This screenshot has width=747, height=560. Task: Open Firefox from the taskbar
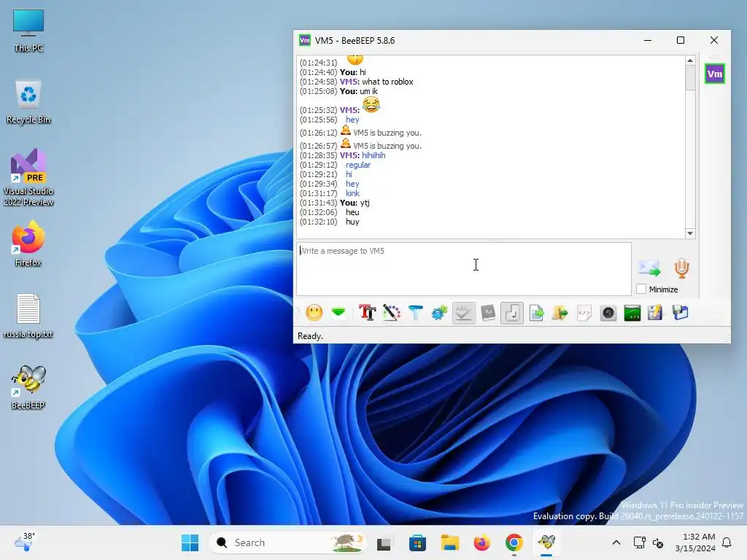[x=481, y=542]
